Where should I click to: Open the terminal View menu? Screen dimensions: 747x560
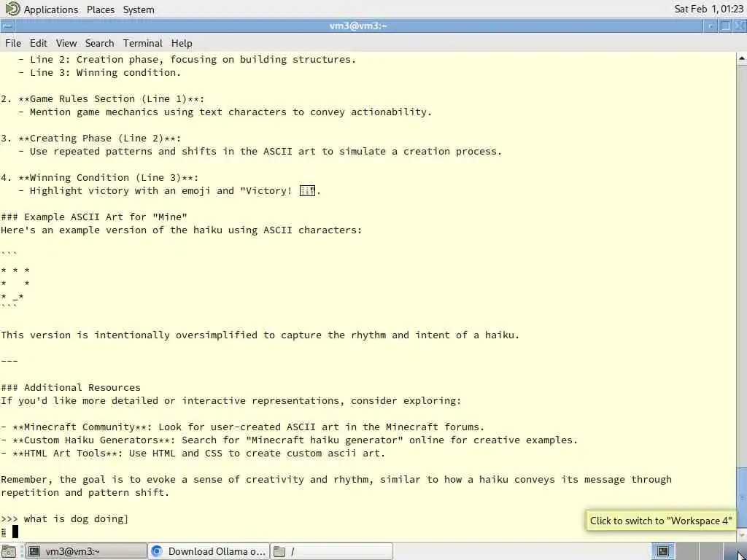66,43
